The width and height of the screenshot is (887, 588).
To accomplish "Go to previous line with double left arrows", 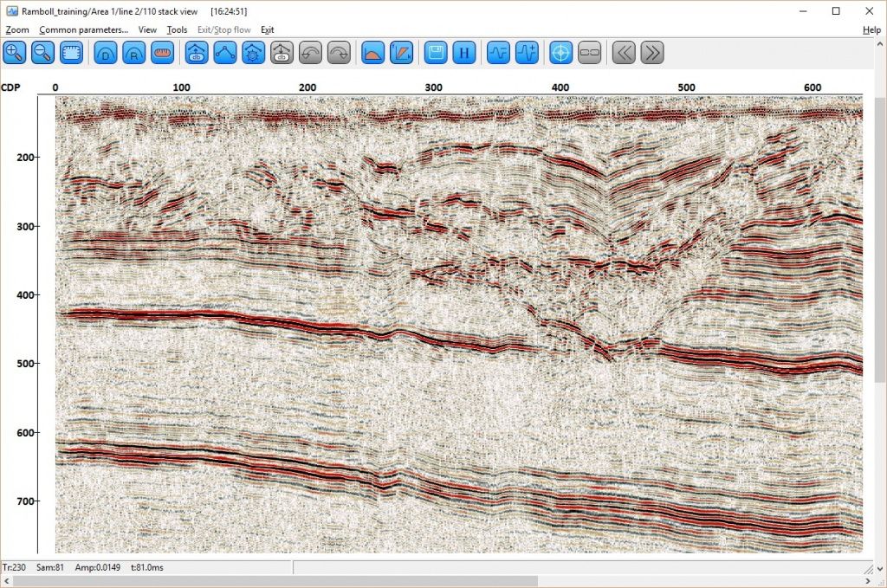I will coord(624,53).
